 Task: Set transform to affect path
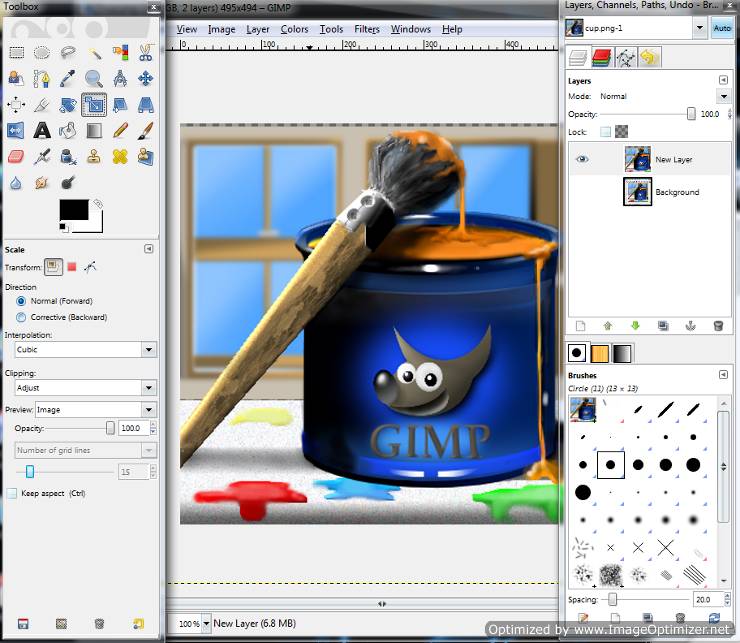(90, 267)
